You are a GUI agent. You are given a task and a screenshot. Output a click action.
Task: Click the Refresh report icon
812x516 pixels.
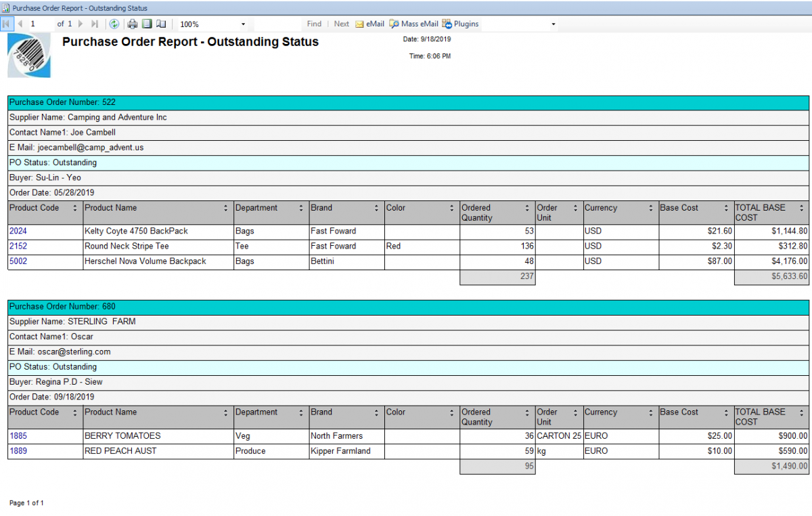pos(114,24)
